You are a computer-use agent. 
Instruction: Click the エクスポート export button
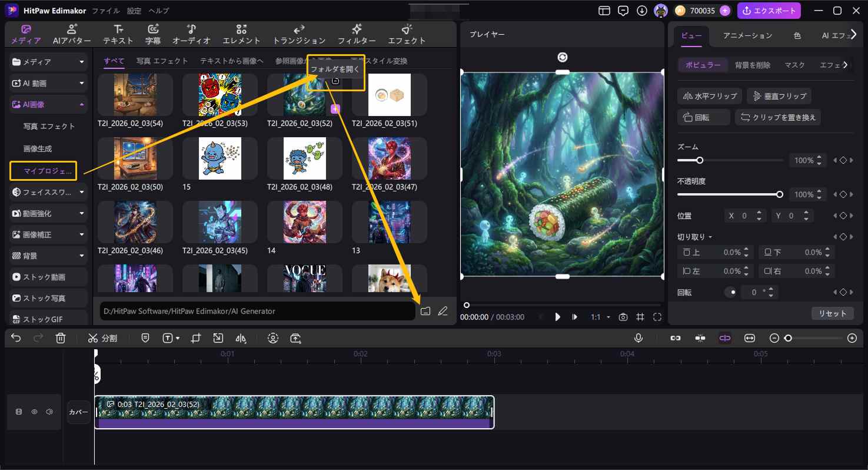(x=769, y=11)
